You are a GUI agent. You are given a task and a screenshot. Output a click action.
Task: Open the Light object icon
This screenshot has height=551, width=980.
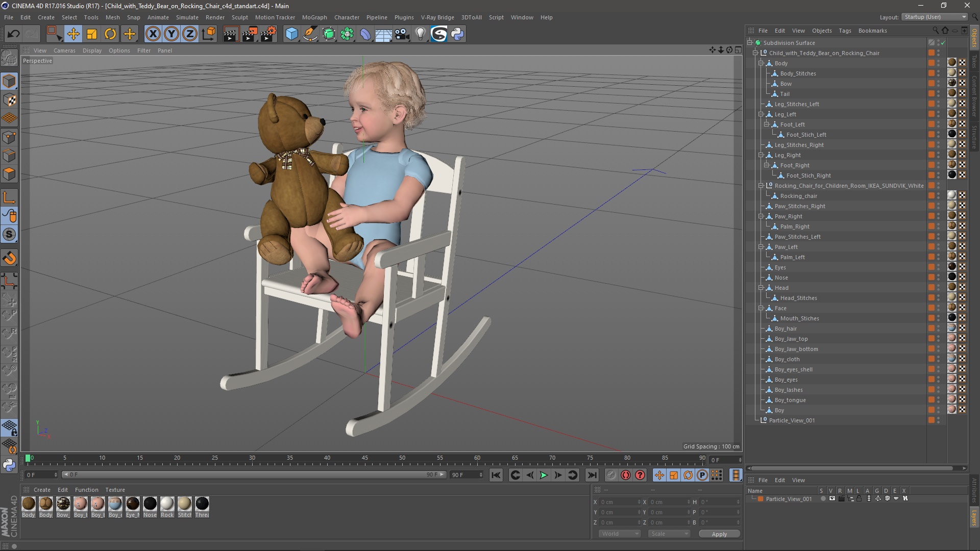420,34
